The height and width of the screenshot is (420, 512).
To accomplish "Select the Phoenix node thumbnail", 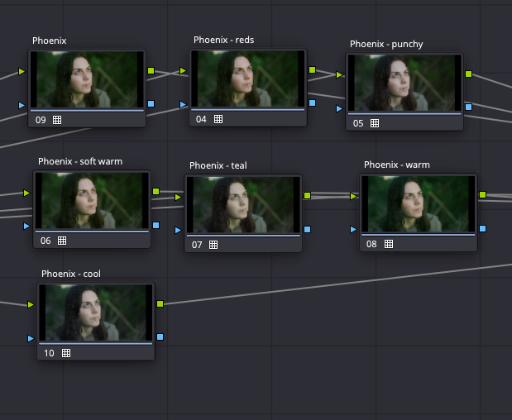I will click(86, 80).
